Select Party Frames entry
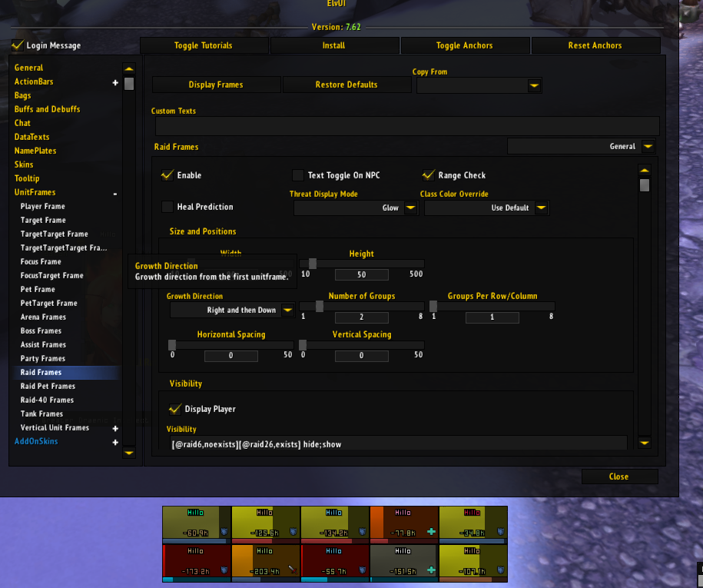 (42, 358)
